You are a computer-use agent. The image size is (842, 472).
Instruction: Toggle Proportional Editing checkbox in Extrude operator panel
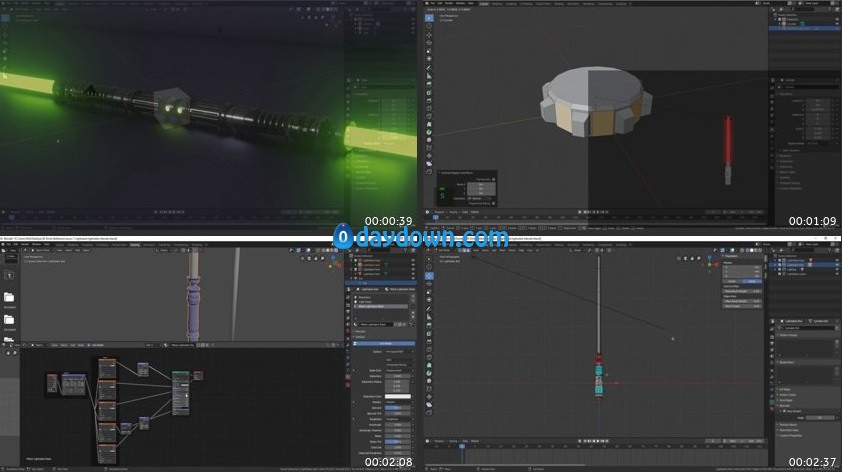(493, 204)
